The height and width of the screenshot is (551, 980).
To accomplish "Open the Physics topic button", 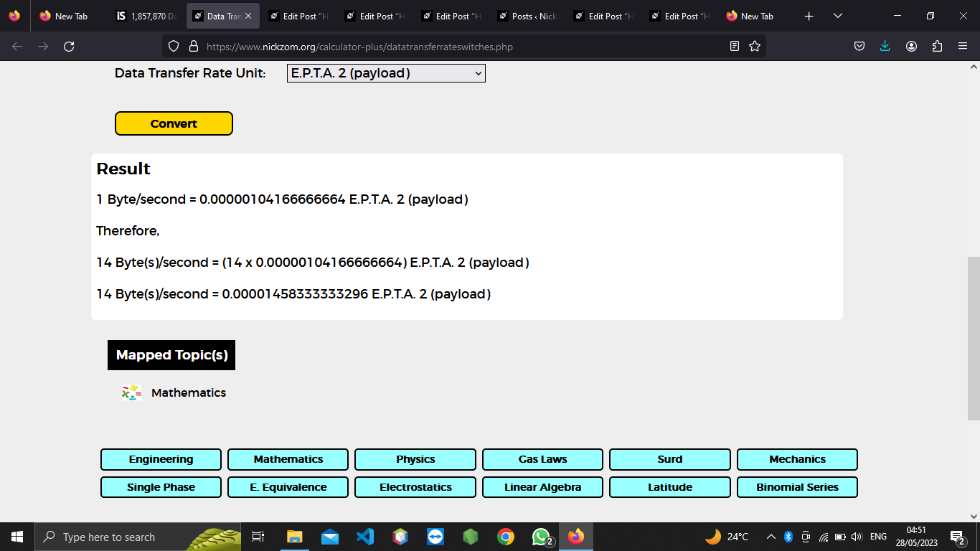I will tap(415, 459).
